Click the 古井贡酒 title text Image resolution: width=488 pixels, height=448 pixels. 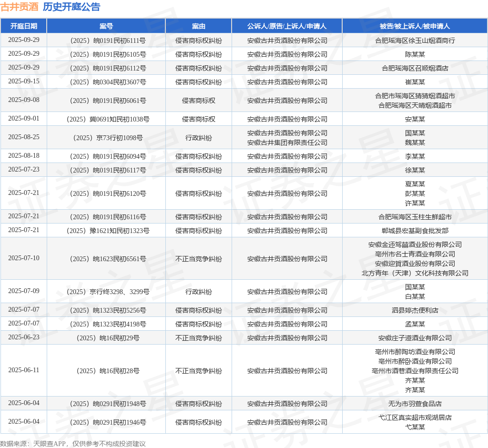(19, 7)
